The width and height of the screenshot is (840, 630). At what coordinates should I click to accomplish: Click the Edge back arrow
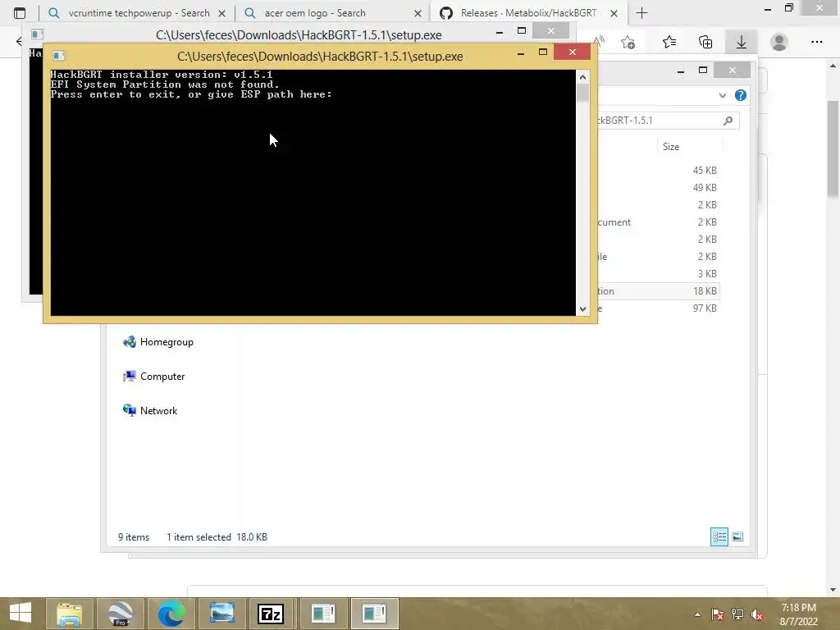[19, 41]
